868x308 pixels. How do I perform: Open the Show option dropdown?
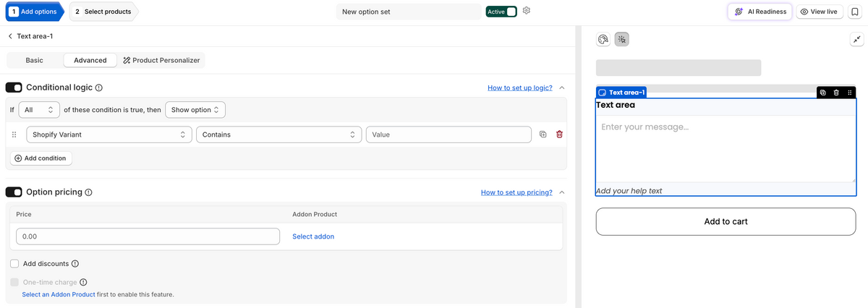[x=195, y=110]
